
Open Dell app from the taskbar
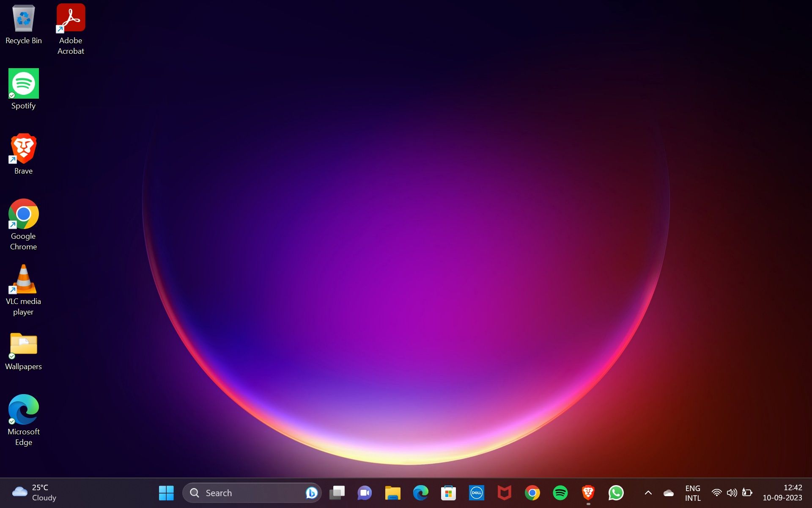pyautogui.click(x=476, y=493)
